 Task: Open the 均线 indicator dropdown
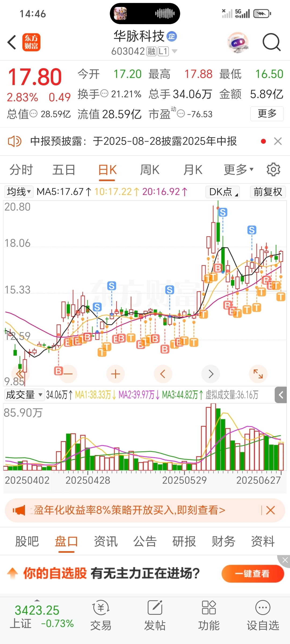(19, 192)
